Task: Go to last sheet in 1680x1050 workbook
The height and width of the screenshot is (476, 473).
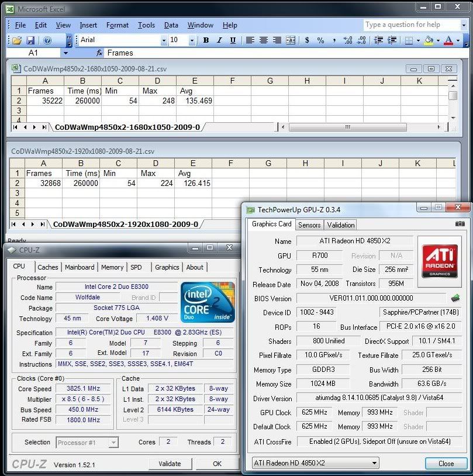Action: [44, 127]
